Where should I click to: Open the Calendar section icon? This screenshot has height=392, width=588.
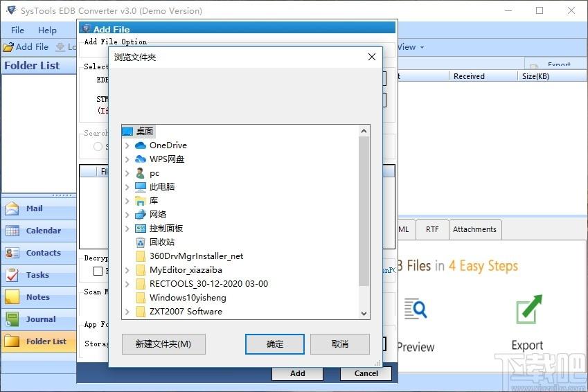point(12,231)
